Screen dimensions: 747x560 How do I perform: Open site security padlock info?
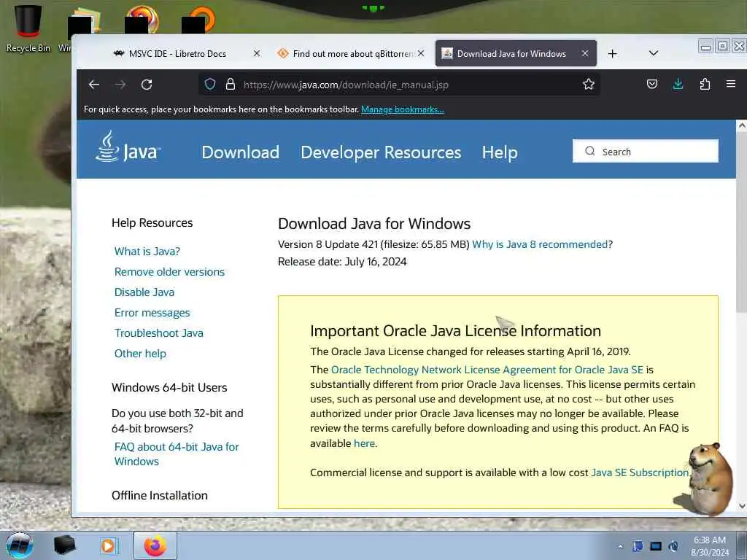231,85
